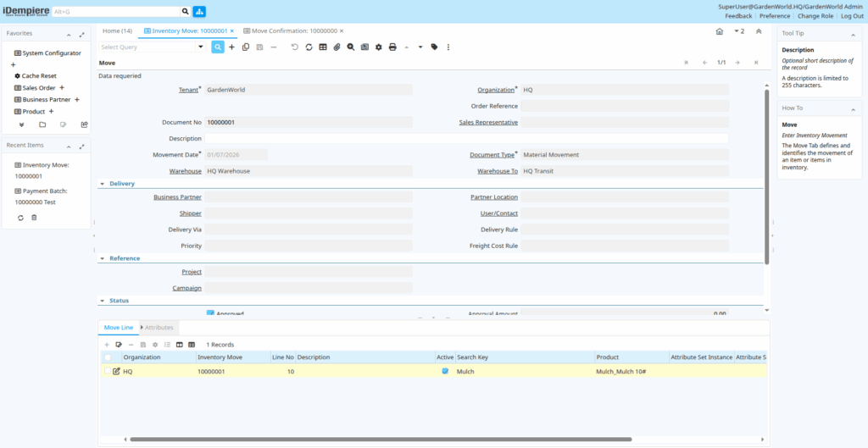Screen dimensions: 868x448
Task: Click edit record icon in HQ row
Action: 116,371
